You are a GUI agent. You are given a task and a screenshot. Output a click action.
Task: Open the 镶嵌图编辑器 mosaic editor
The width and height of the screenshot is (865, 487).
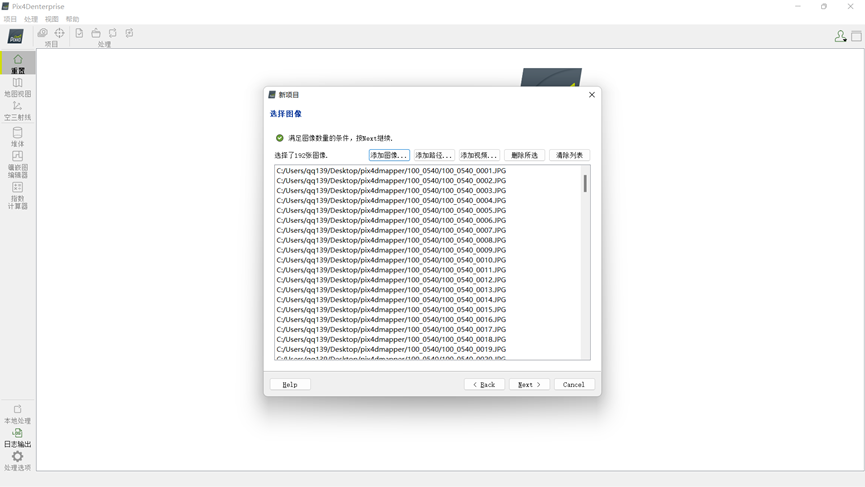point(18,164)
